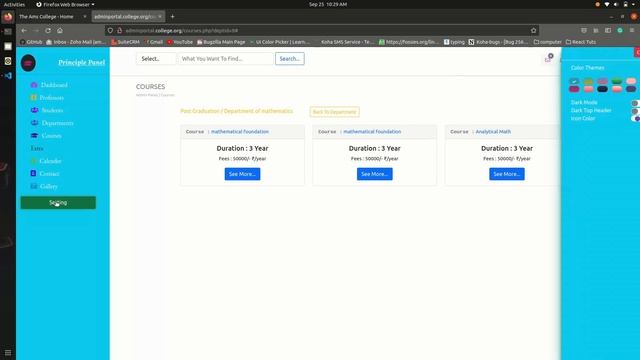This screenshot has width=640, height=360.
Task: Reload the page with the refresh icon
Action: click(x=48, y=31)
